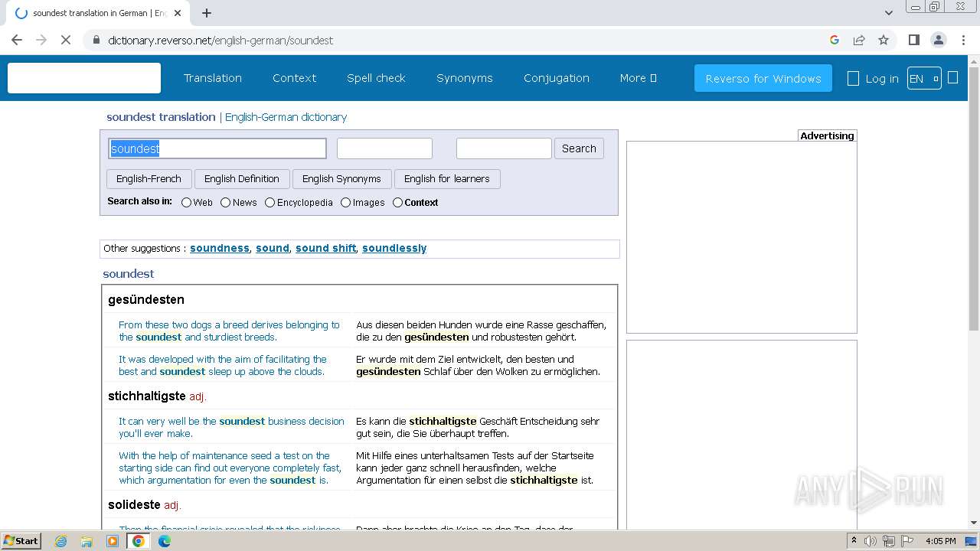Click the user icon beside Log in
Viewport: 980px width, 551px height.
click(853, 78)
